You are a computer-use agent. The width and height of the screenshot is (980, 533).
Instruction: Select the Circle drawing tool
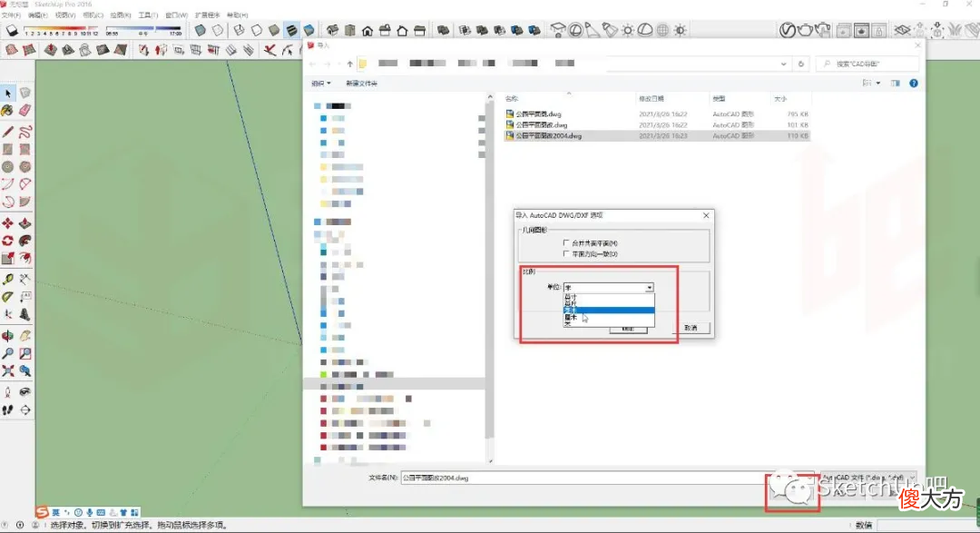7,167
